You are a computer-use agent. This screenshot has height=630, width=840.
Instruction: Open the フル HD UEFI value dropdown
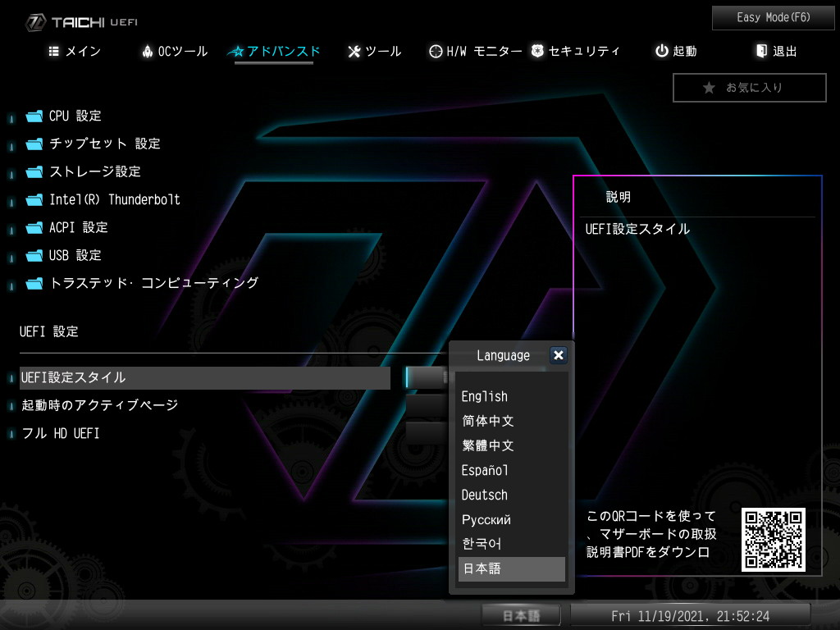pyautogui.click(x=427, y=433)
